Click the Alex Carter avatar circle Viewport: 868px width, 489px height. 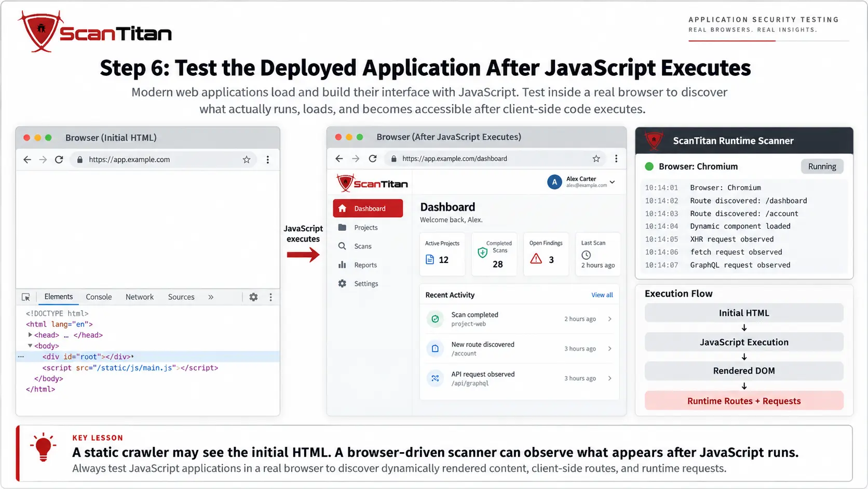coord(554,182)
